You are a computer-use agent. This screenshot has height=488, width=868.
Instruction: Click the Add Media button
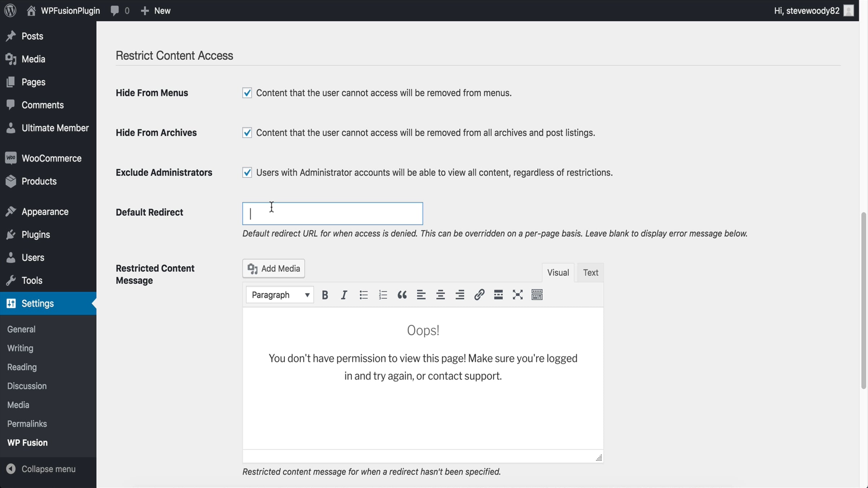click(x=273, y=269)
